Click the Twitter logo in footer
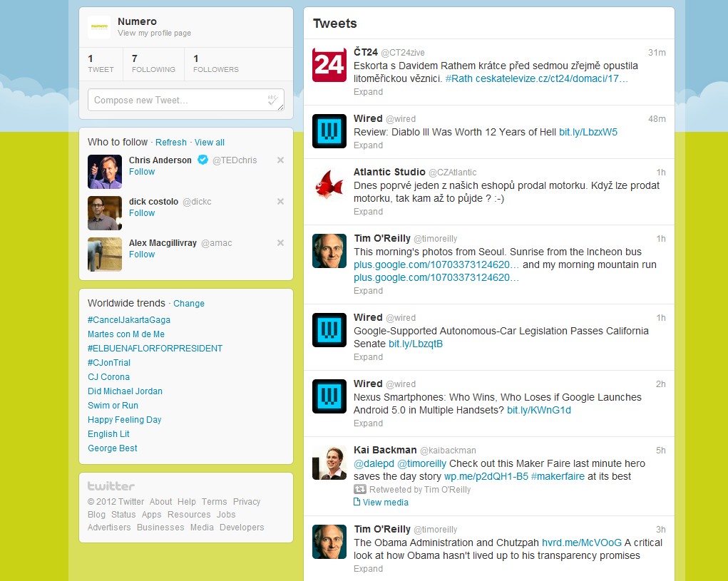 [x=111, y=486]
